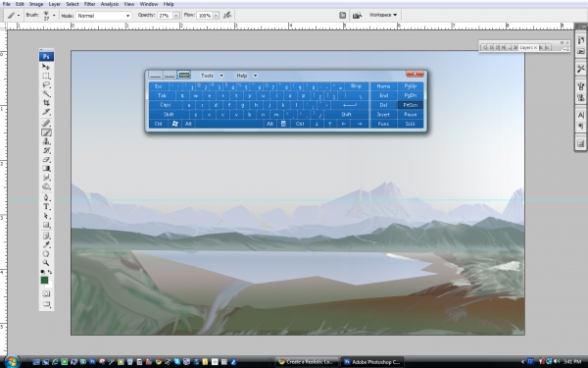Open the Filter menu
588x368 pixels.
[89, 4]
